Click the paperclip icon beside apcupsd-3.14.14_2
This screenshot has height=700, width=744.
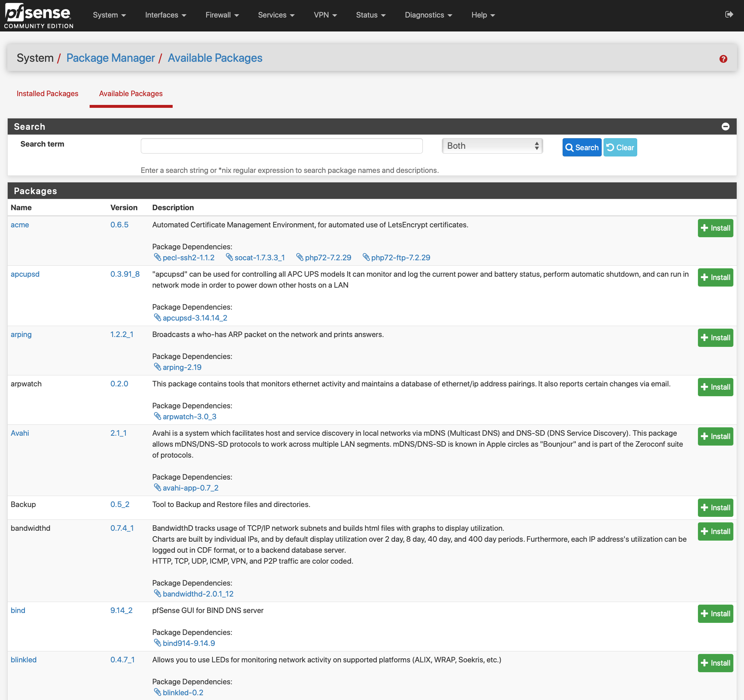(157, 318)
